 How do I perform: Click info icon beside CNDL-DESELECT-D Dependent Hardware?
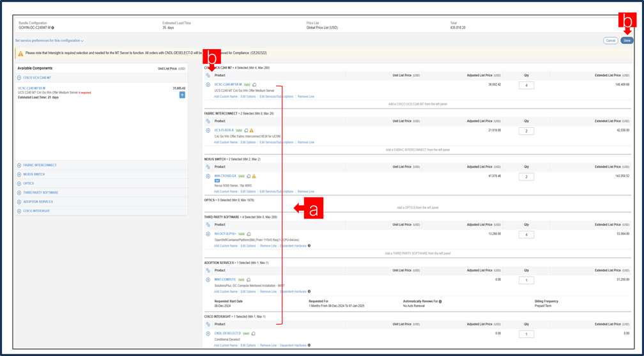point(309,345)
